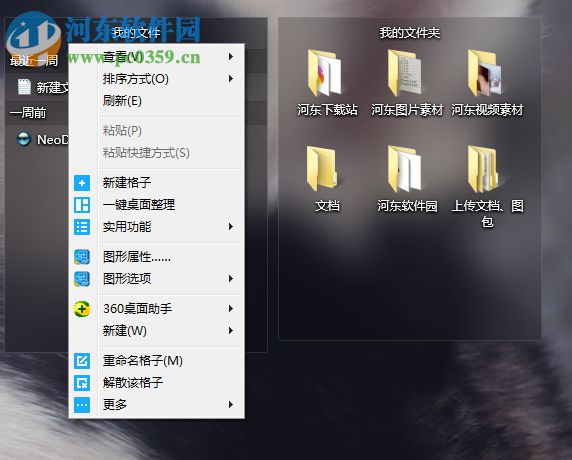This screenshot has height=460, width=572.
Task: Click the edit icon beside 重命名格子(M)
Action: click(x=82, y=361)
